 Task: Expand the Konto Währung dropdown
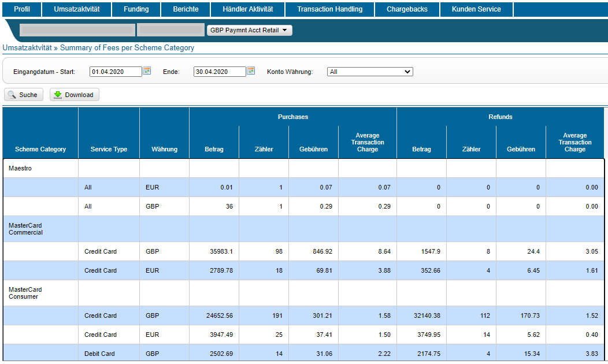point(370,72)
